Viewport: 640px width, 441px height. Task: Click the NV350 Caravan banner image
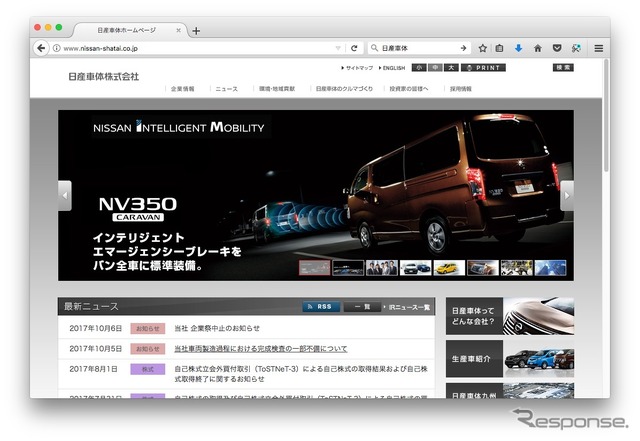tap(316, 195)
